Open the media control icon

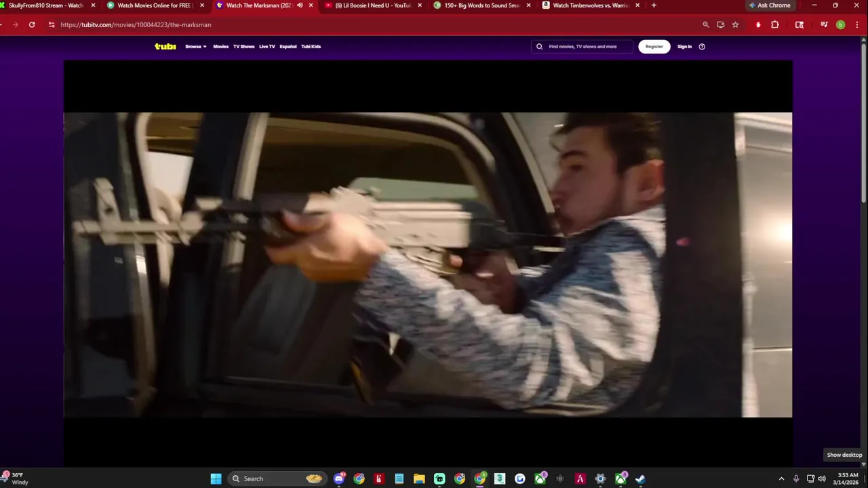[x=824, y=24]
